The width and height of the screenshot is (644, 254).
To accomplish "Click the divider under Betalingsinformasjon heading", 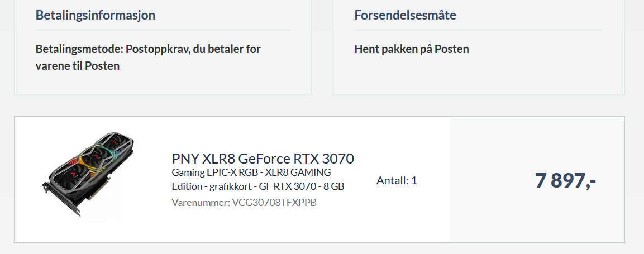I will [163, 30].
